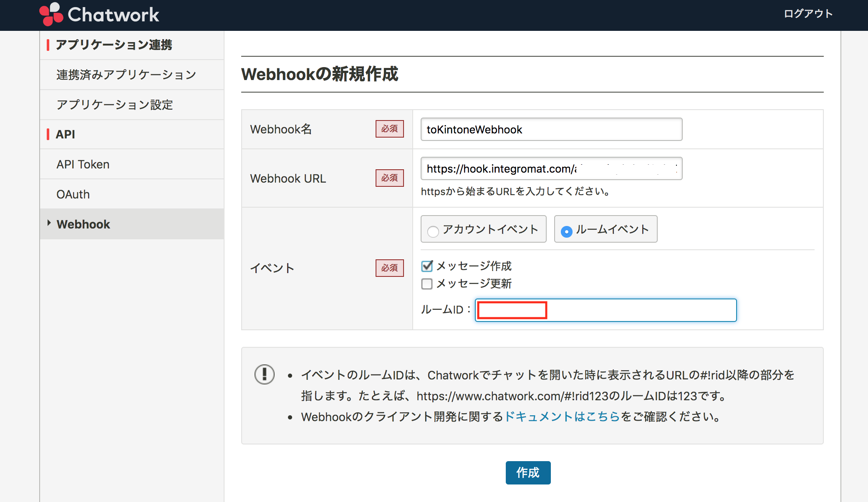
Task: Select the アカウントイベント radio button
Action: [433, 231]
